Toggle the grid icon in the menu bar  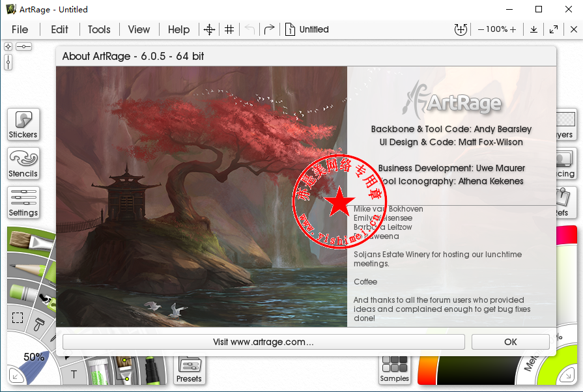click(229, 29)
